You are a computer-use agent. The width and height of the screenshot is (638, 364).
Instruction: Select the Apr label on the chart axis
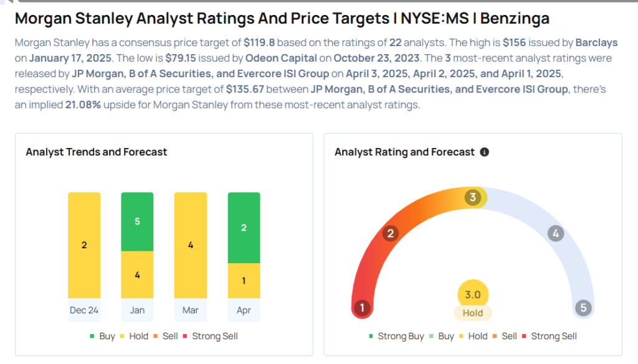click(x=244, y=310)
